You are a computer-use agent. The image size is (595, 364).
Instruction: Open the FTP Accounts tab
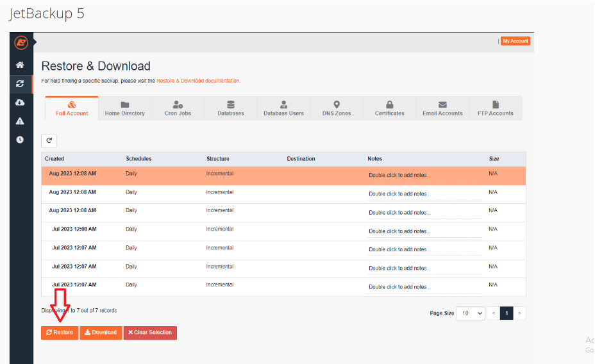tap(496, 108)
